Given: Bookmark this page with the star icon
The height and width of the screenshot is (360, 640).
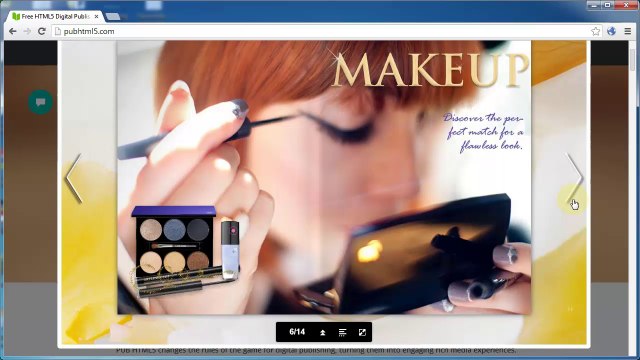Looking at the screenshot, I should click(596, 31).
